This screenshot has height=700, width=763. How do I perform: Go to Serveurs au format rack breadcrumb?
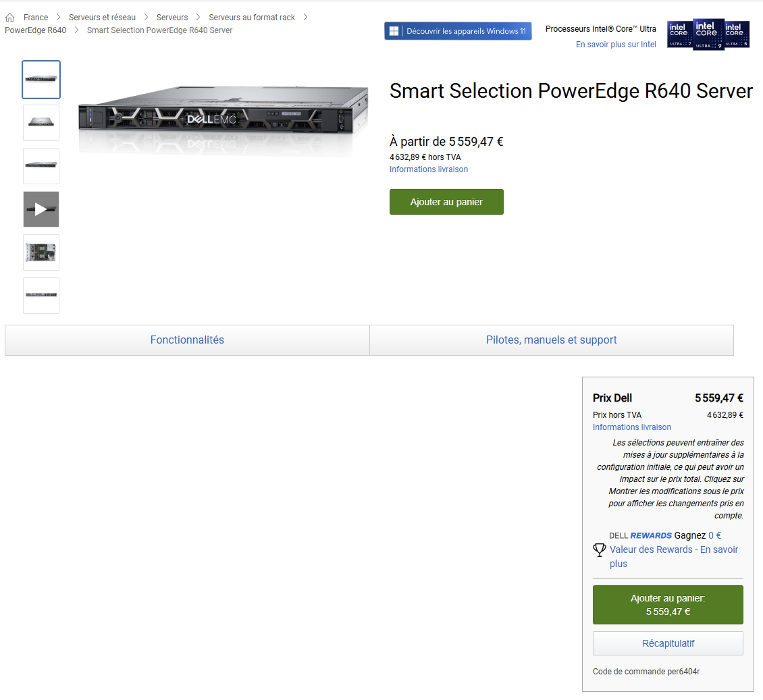(252, 18)
